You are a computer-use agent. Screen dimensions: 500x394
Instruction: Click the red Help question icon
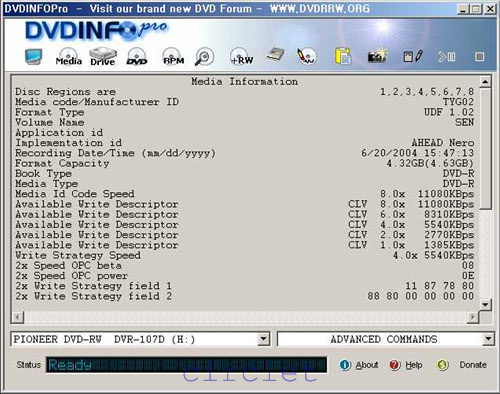[x=395, y=365]
